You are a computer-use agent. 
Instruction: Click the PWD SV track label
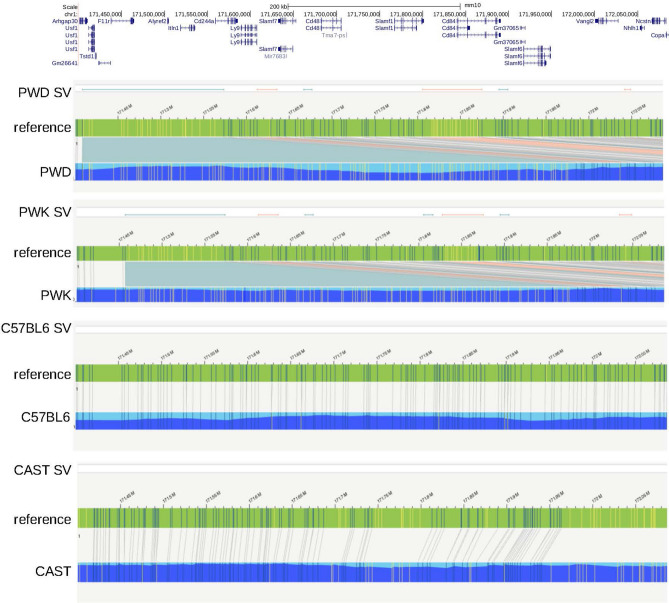[46, 93]
